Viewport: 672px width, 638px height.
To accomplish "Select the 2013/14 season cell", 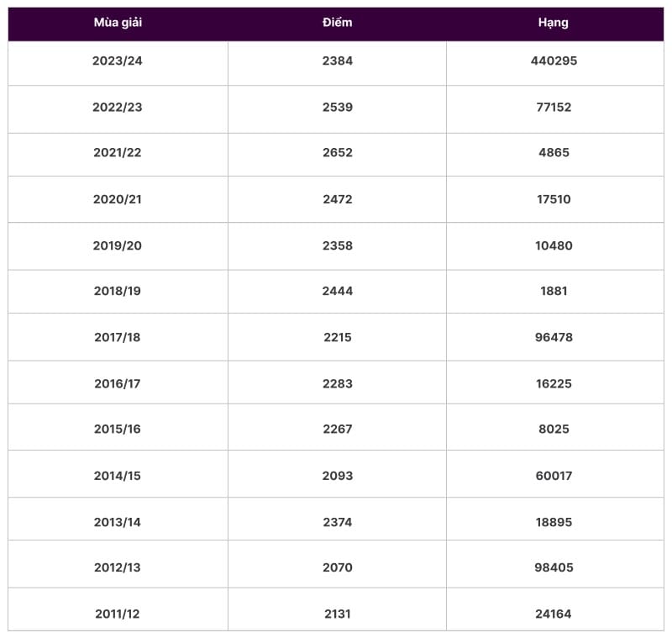I will (118, 522).
